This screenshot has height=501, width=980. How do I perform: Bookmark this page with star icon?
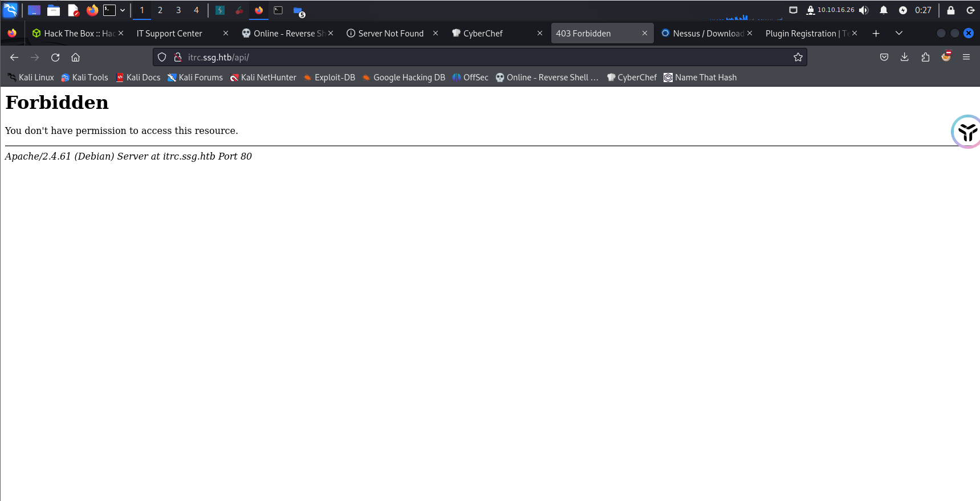point(798,57)
